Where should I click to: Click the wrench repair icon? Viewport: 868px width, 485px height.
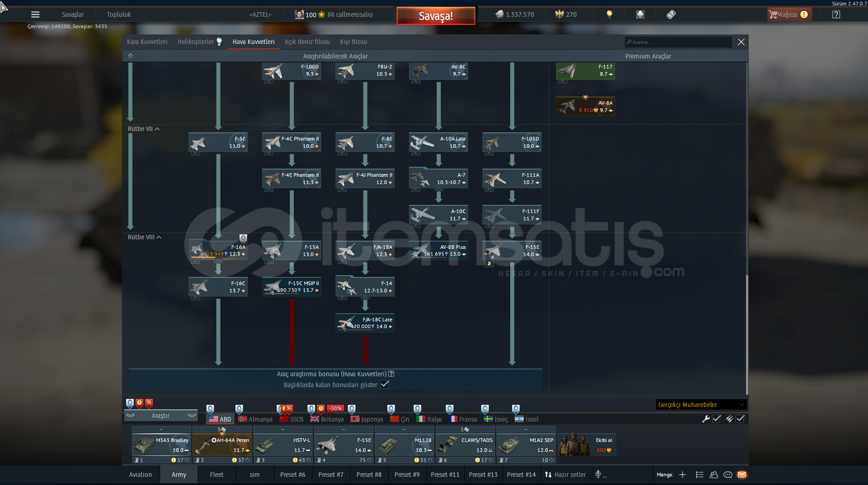pyautogui.click(x=706, y=419)
